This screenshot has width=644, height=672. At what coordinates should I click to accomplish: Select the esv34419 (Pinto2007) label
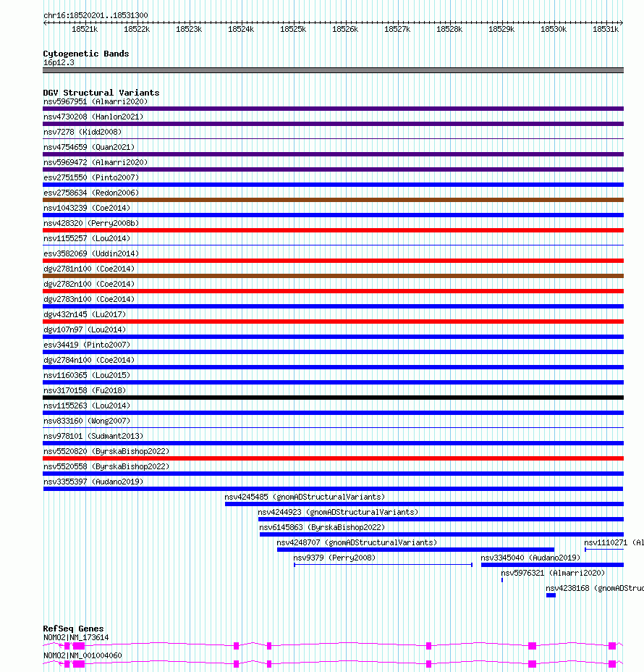click(87, 345)
